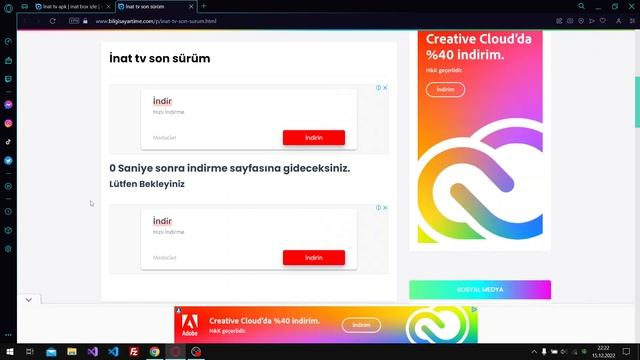The width and height of the screenshot is (640, 360).
Task: Open File Explorer from the taskbar
Action: point(72,351)
